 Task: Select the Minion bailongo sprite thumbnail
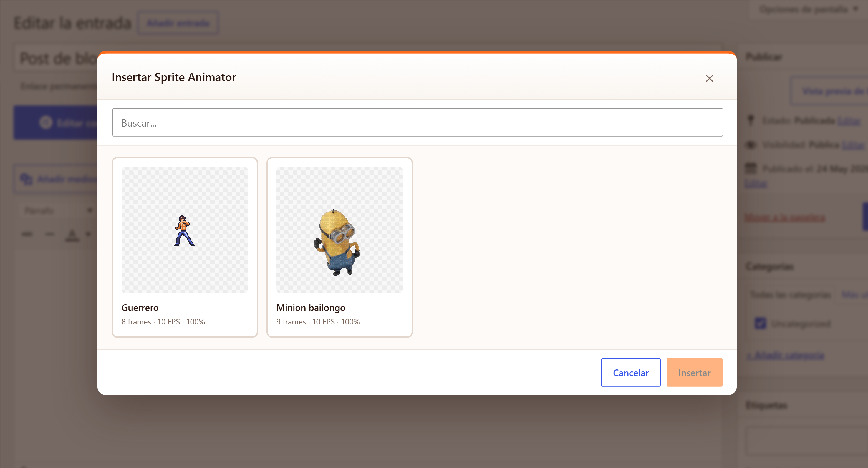(x=339, y=230)
